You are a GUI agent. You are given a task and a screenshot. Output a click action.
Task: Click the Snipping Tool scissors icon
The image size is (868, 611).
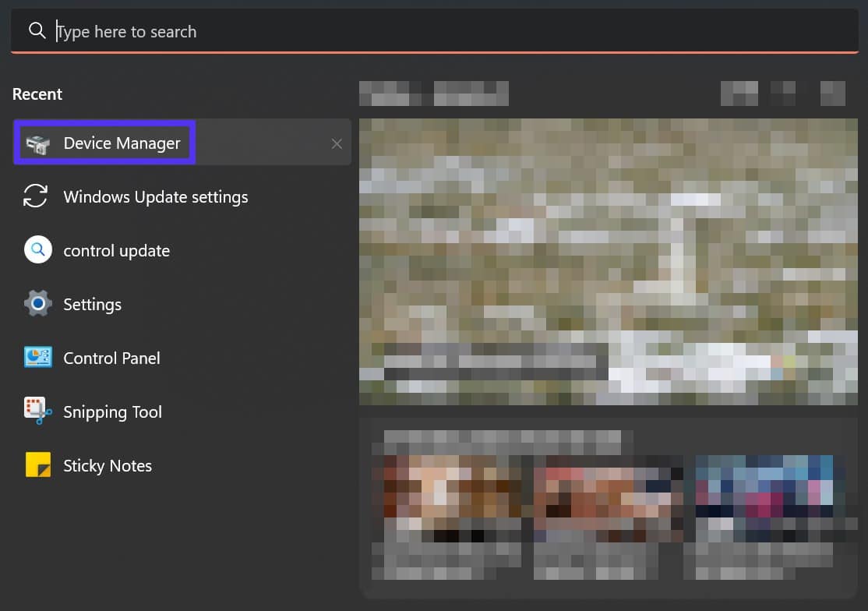pyautogui.click(x=37, y=411)
